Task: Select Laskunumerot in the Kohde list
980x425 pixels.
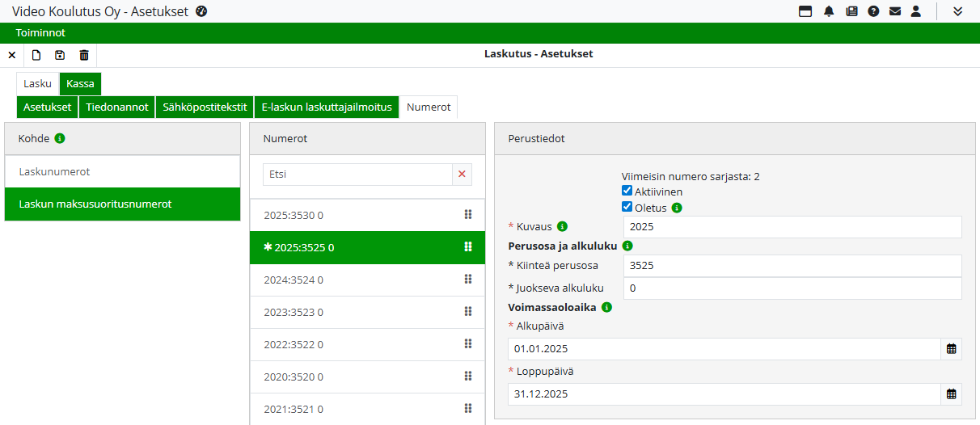Action: (x=122, y=172)
